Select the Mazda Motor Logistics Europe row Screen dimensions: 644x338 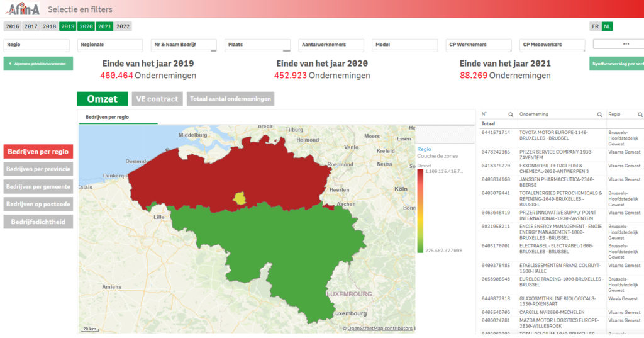click(562, 323)
